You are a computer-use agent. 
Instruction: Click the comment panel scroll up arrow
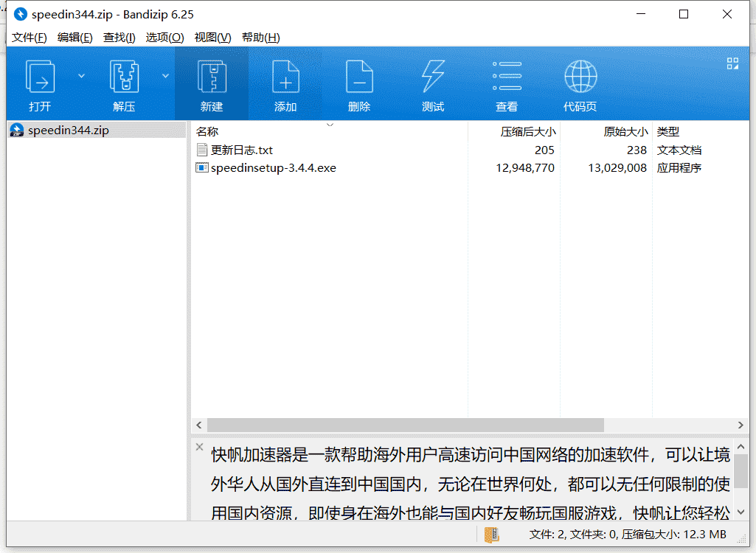(x=741, y=447)
